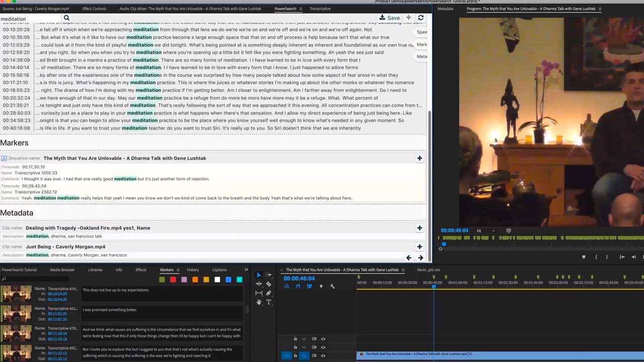Screen dimensions: 644x362
Task: Toggle V3 track visibility eye
Action: coord(323,339)
